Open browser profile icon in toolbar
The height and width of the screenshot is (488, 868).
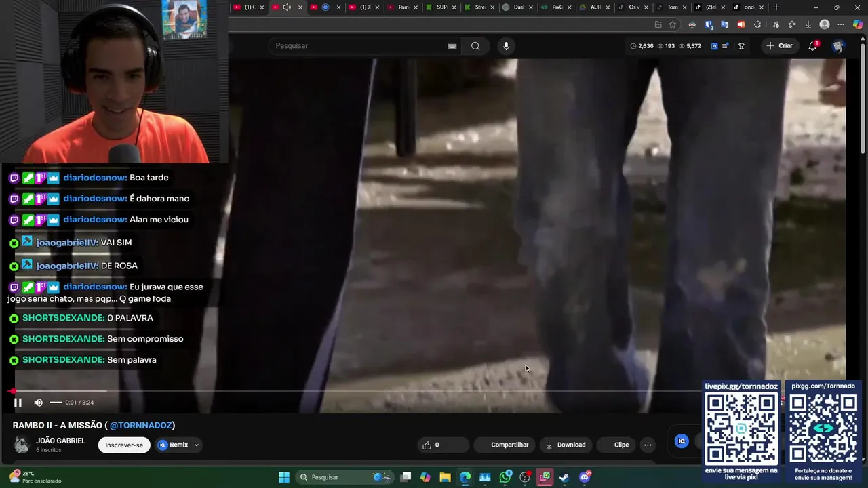click(x=825, y=24)
